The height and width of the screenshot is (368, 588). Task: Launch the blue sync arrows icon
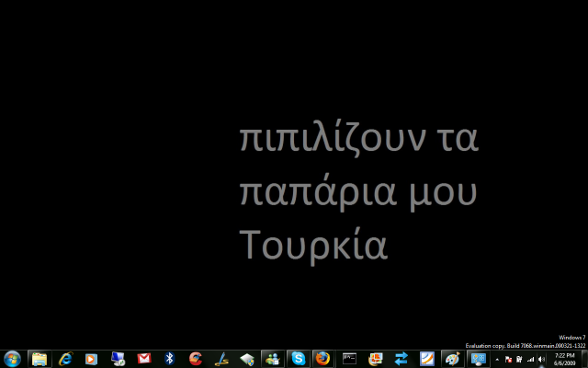pyautogui.click(x=401, y=359)
